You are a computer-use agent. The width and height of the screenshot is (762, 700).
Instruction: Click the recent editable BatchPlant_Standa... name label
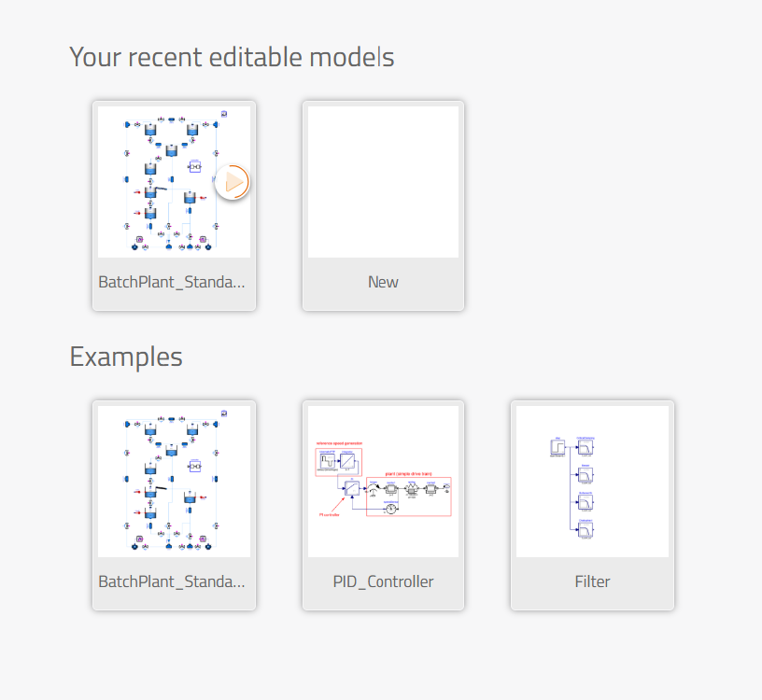click(x=172, y=282)
